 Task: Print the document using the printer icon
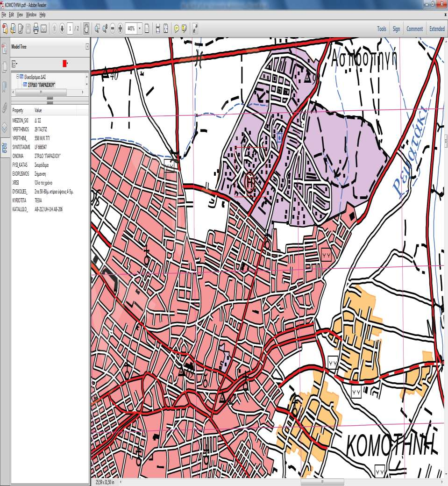tap(36, 29)
